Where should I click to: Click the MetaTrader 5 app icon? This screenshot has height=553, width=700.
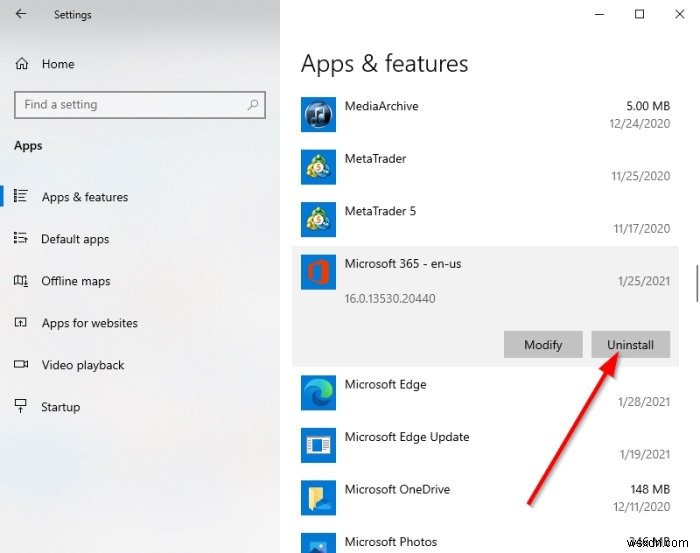click(318, 220)
